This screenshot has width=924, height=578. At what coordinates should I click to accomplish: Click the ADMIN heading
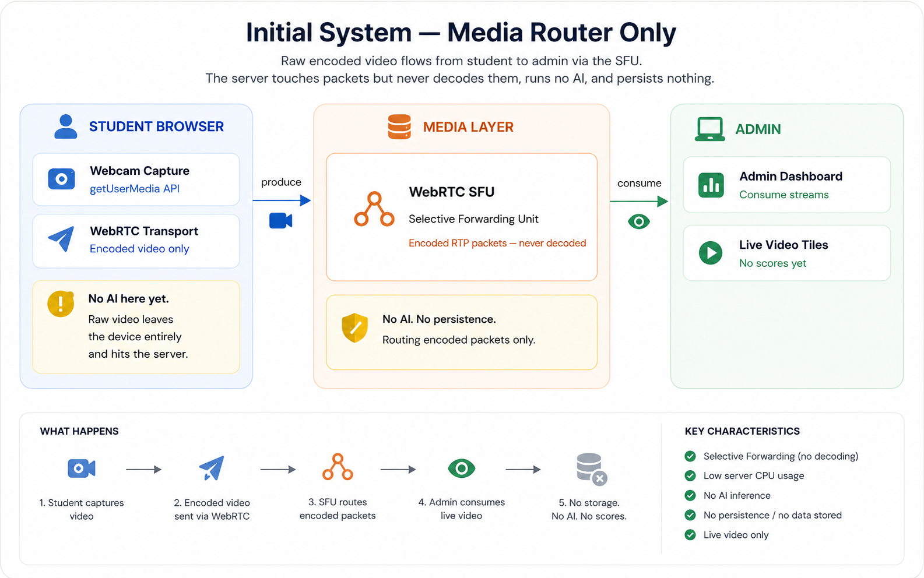pyautogui.click(x=758, y=129)
